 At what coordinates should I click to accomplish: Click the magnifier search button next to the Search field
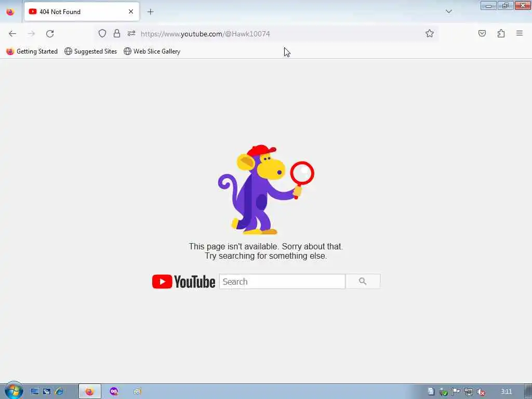point(363,281)
